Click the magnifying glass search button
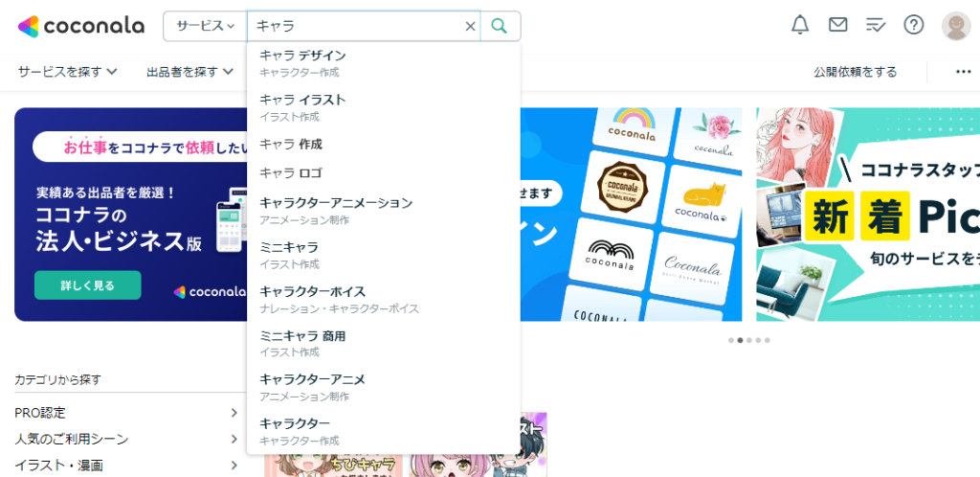 tap(500, 26)
